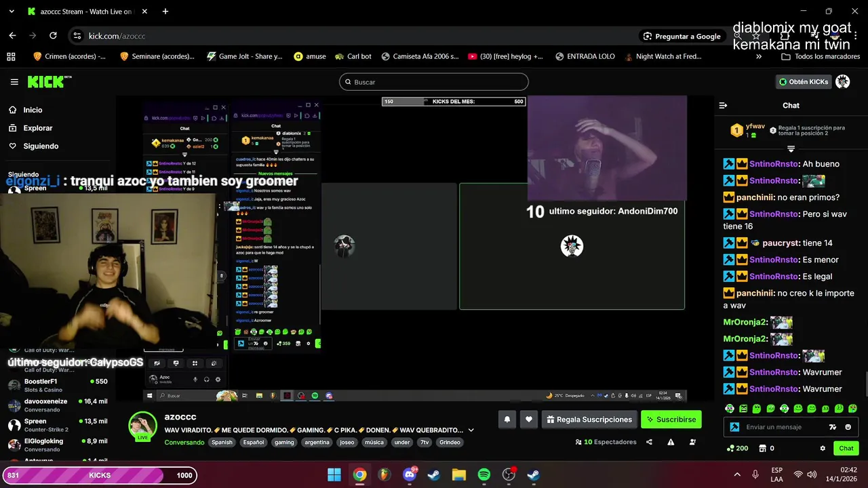The height and width of the screenshot is (488, 868).
Task: Open FL Studio from the taskbar
Action: (384, 474)
